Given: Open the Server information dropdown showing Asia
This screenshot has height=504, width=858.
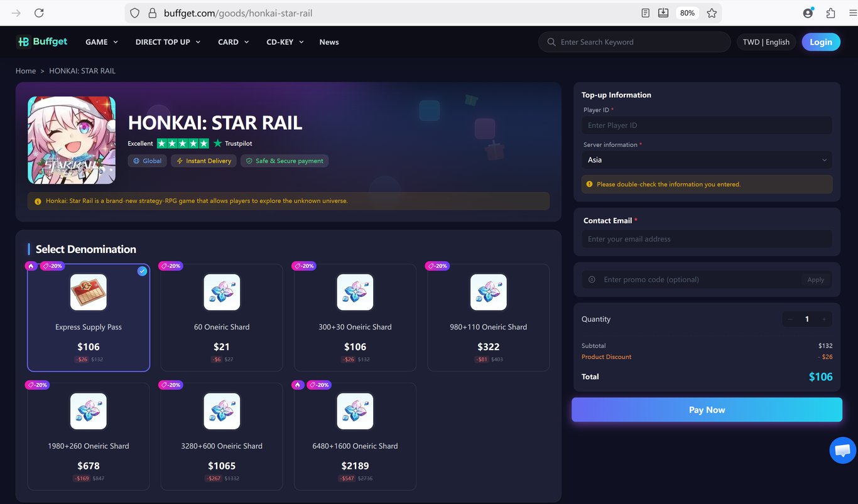Looking at the screenshot, I should pos(707,160).
